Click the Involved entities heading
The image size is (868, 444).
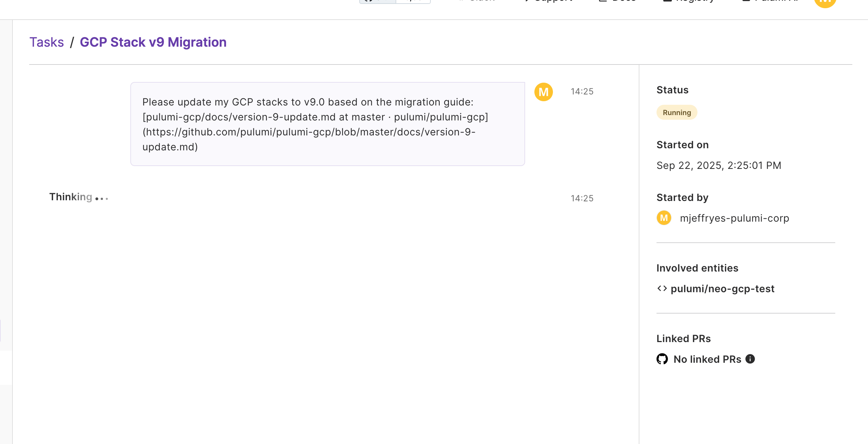[x=697, y=268]
